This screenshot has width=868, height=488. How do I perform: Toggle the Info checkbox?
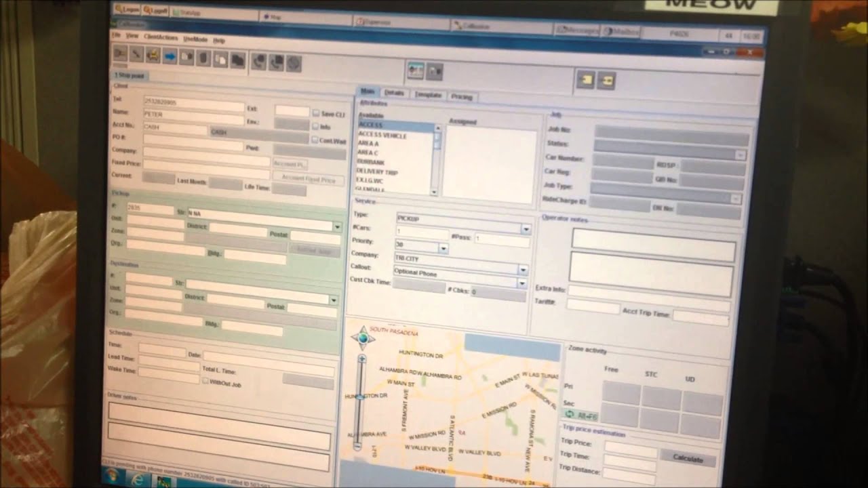[315, 126]
